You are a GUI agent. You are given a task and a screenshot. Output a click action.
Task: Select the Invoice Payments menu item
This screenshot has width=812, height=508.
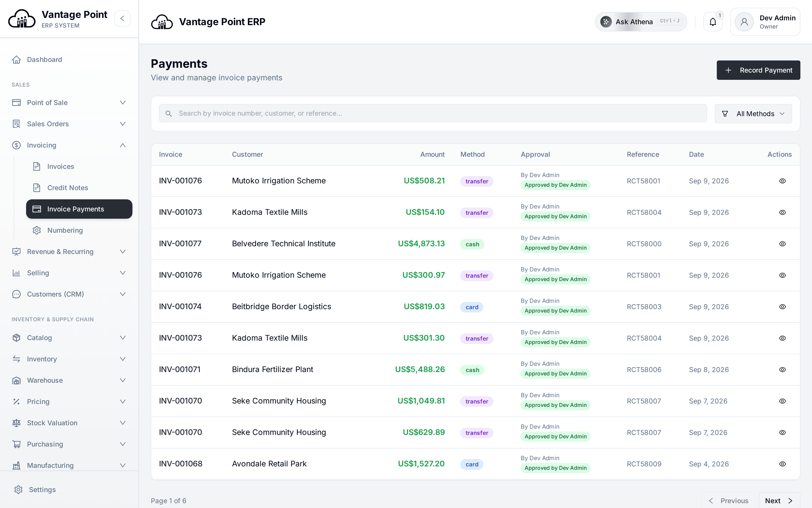(79, 209)
